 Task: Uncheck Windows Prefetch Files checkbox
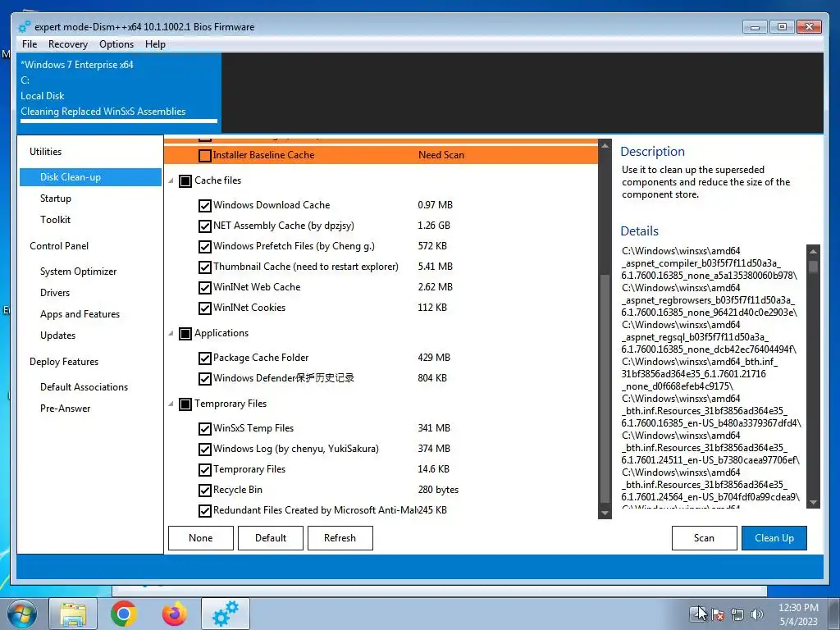(x=204, y=247)
